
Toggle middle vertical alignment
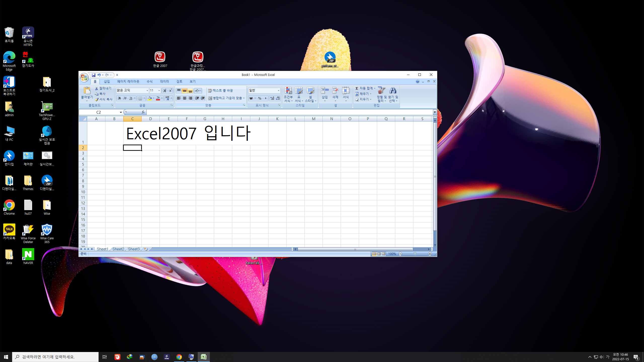(185, 90)
